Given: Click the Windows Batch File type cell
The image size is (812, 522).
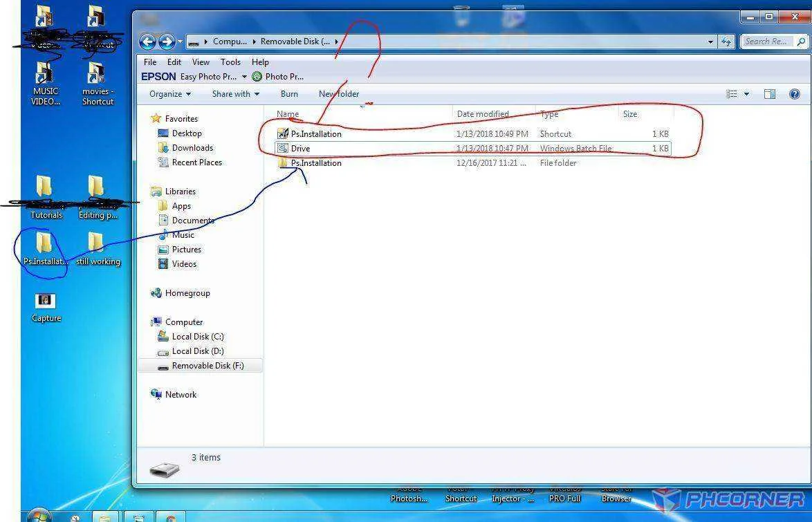Looking at the screenshot, I should [576, 149].
